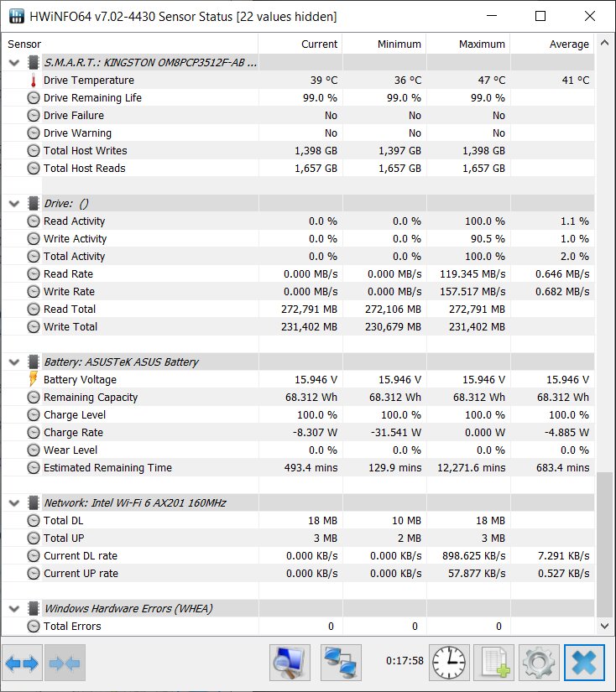
Task: Open remote network monitors icon
Action: tap(341, 663)
